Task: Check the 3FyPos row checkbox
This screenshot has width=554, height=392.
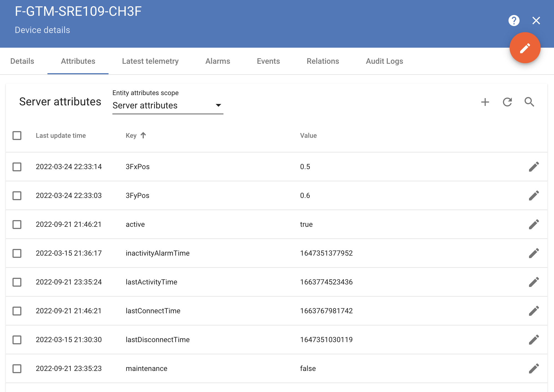Action: click(17, 195)
